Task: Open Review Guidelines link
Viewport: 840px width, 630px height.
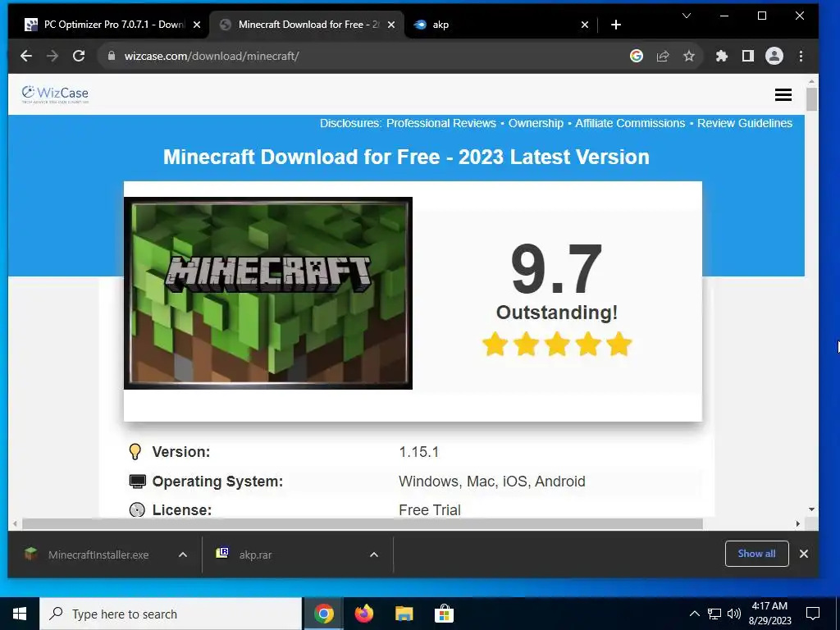Action: 745,123
